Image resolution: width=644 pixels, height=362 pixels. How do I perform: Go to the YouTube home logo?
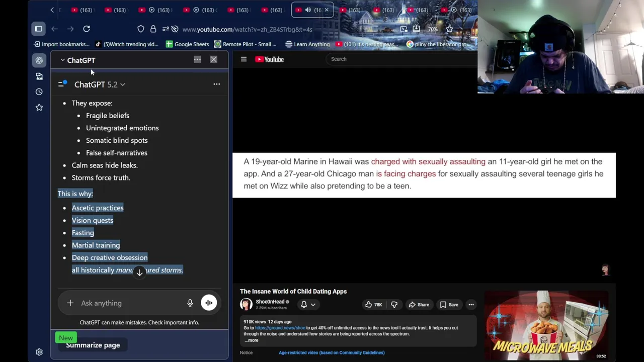pyautogui.click(x=270, y=59)
